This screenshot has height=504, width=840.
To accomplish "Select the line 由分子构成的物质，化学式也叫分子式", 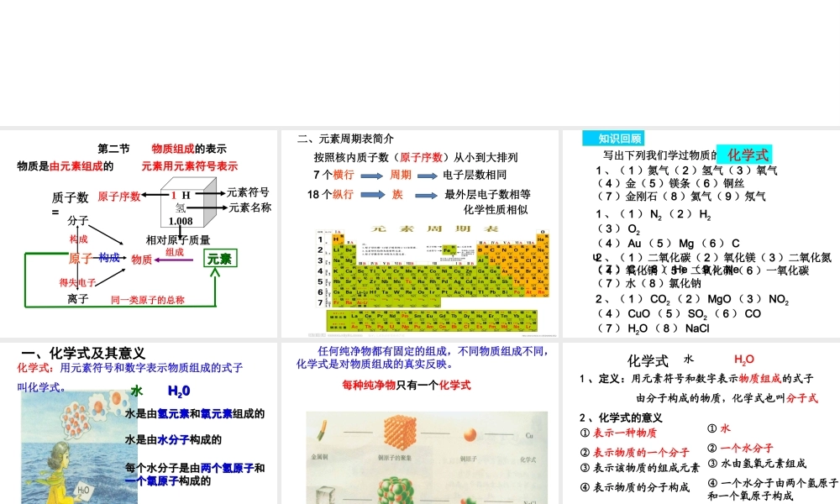I will (727, 398).
